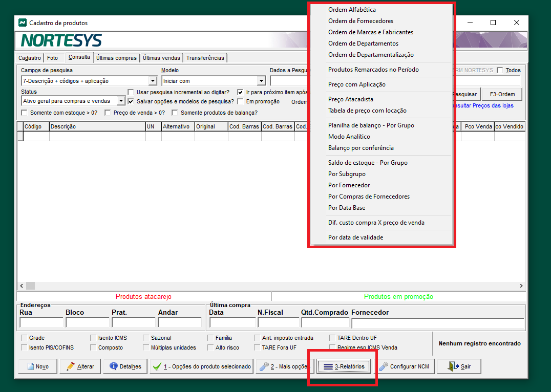Click the 2 - Mais opções wrench button

click(284, 366)
